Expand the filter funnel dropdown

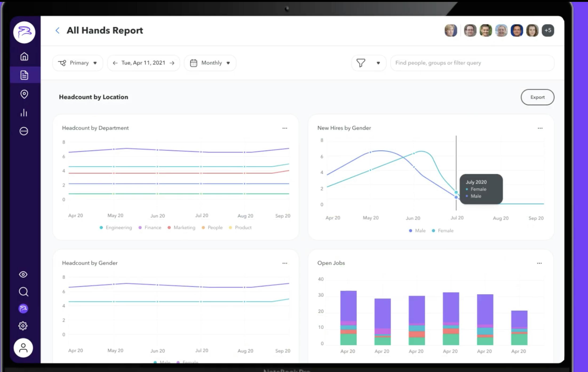point(369,63)
